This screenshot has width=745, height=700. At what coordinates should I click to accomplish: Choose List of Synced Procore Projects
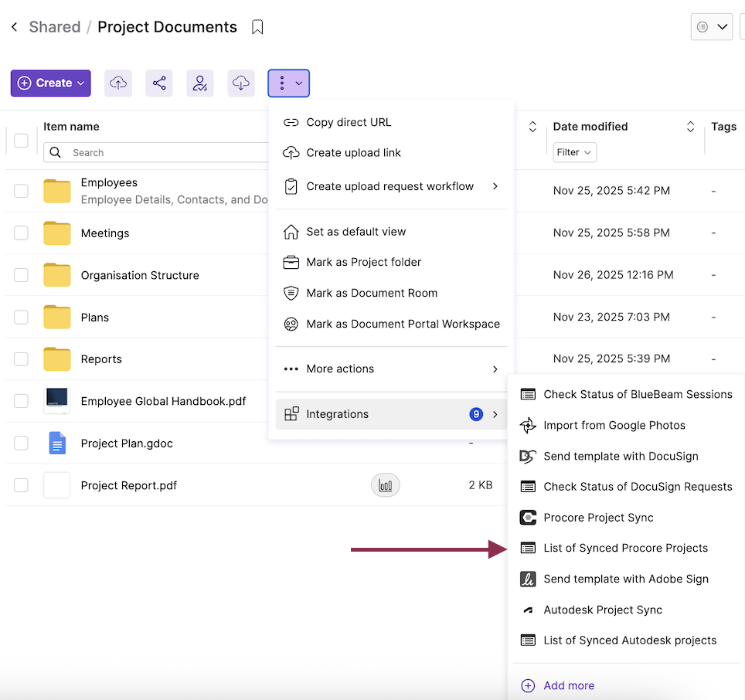click(x=625, y=549)
